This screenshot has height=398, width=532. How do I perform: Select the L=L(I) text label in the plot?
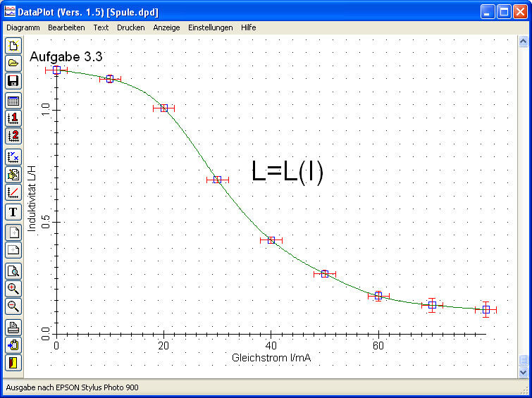click(287, 172)
